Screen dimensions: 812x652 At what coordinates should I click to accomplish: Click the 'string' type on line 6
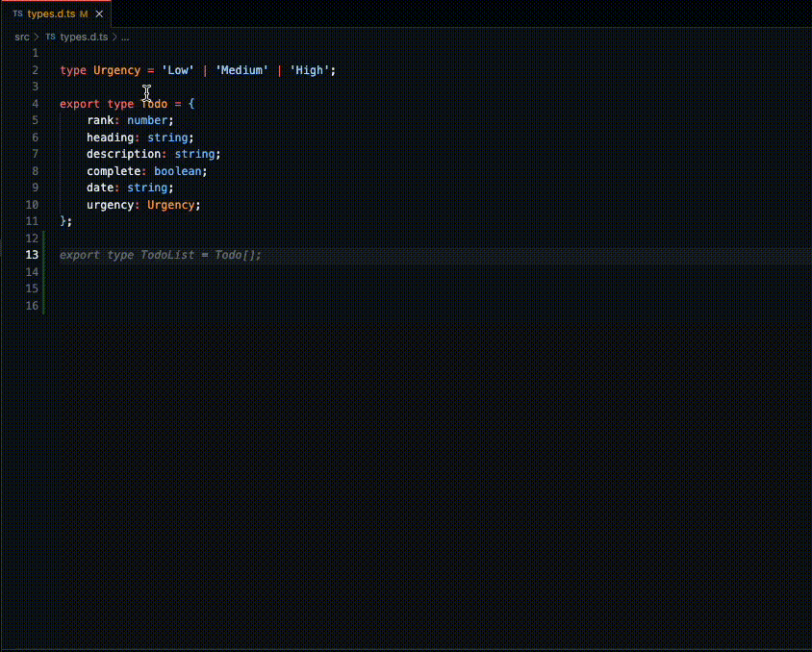point(167,138)
